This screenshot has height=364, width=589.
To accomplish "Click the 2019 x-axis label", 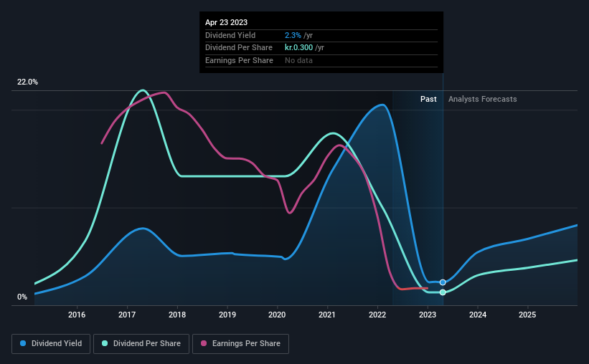I will (227, 315).
